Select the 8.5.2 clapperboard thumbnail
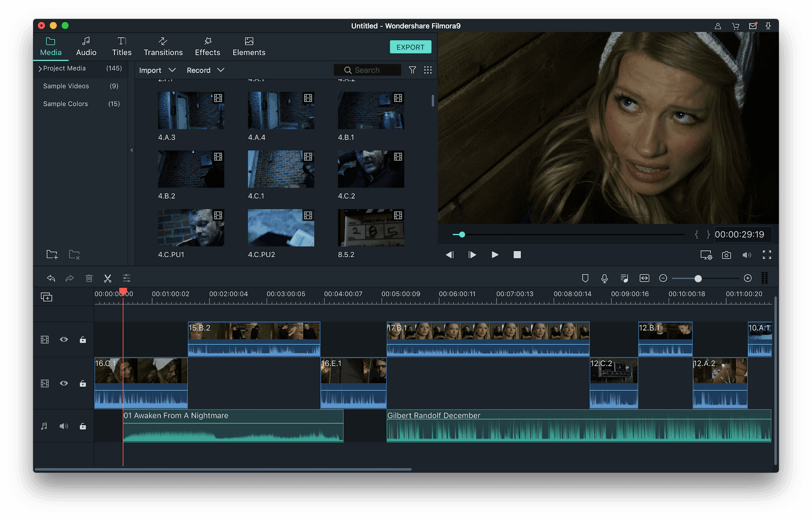 (x=371, y=228)
